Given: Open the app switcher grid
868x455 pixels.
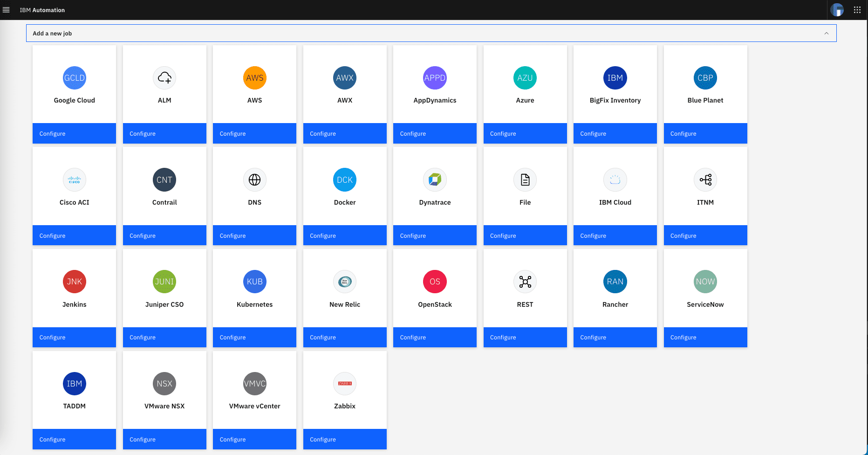Looking at the screenshot, I should (x=857, y=10).
